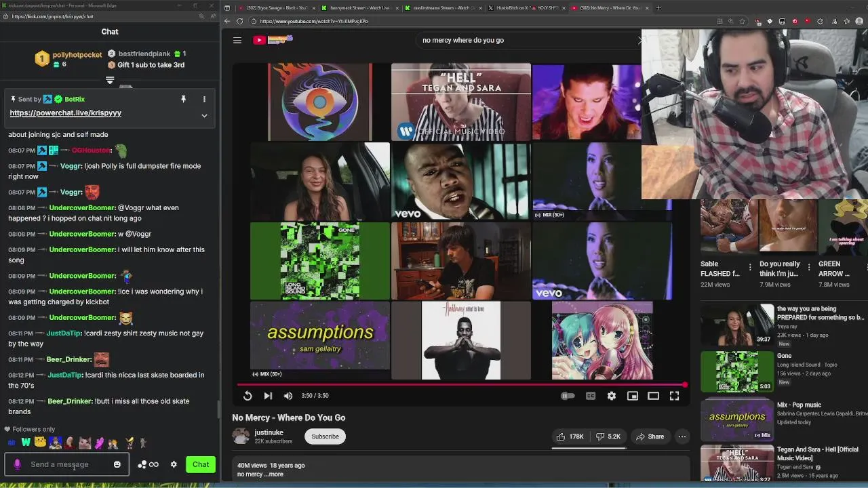This screenshot has width=868, height=488.
Task: Open Tegan And Sara - Hell sidebar title
Action: (817, 453)
